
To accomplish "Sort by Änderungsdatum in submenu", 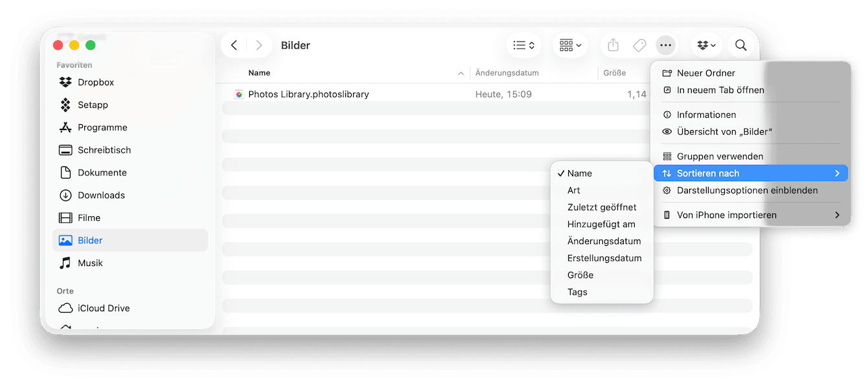I will point(604,241).
